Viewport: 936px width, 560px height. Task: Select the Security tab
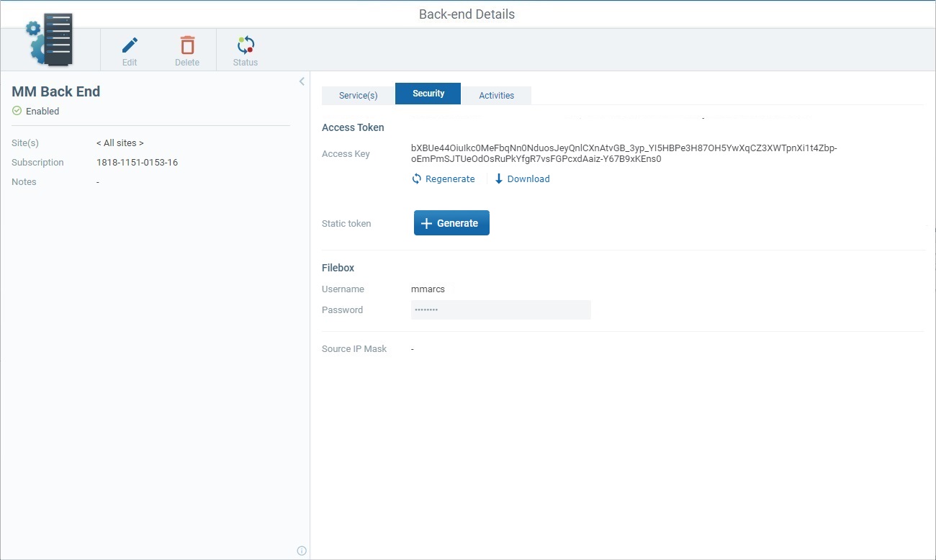[x=428, y=93]
